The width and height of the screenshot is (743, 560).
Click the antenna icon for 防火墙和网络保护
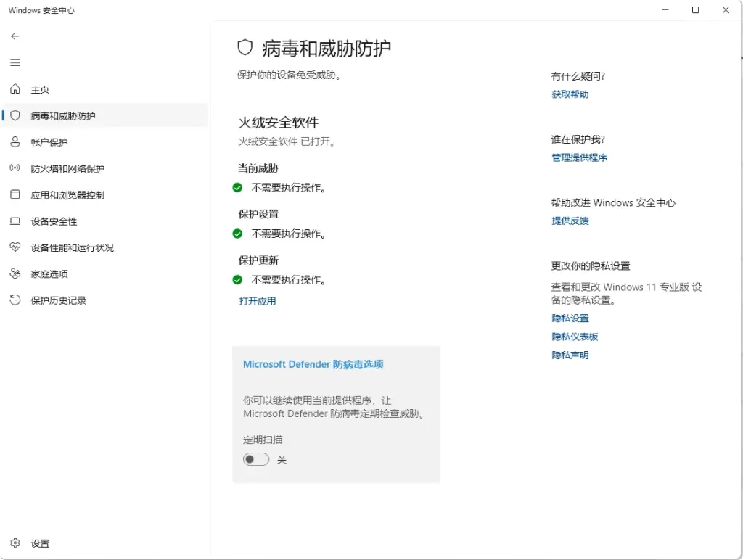[15, 168]
